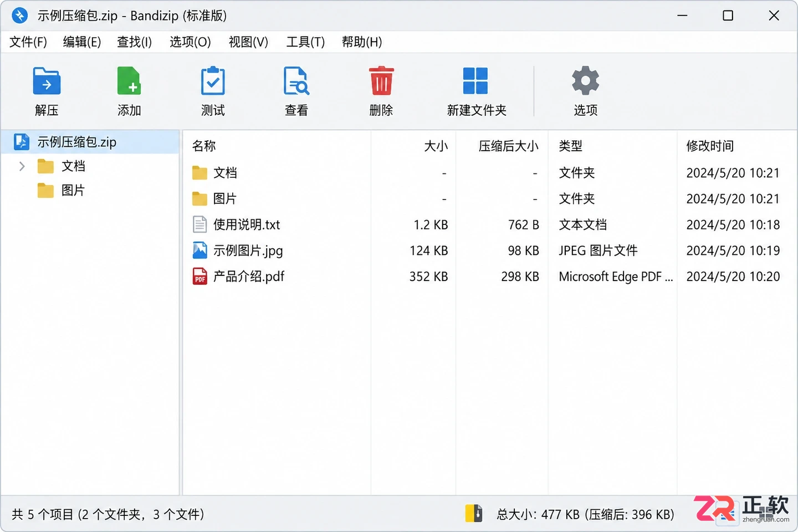Click the Bandizip logo in title bar
This screenshot has width=798, height=532.
20,16
